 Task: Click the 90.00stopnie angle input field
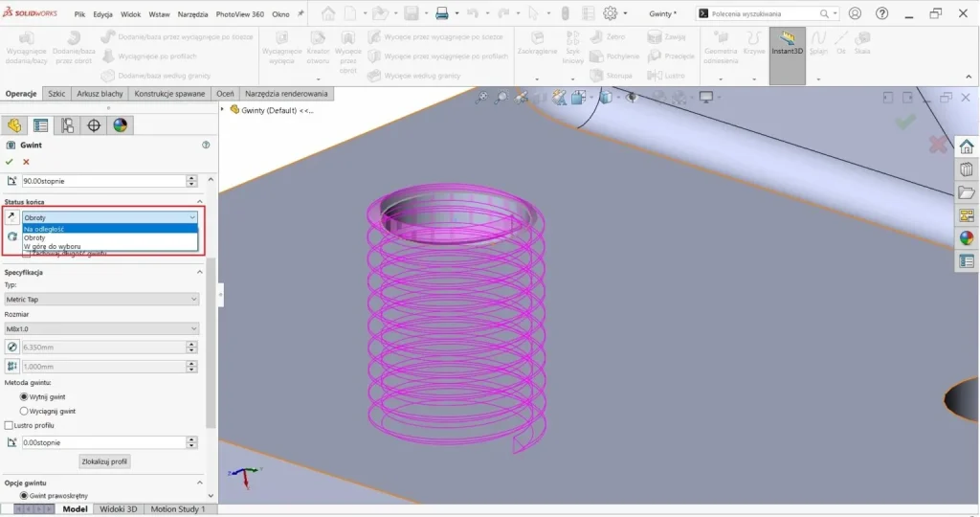(x=103, y=181)
